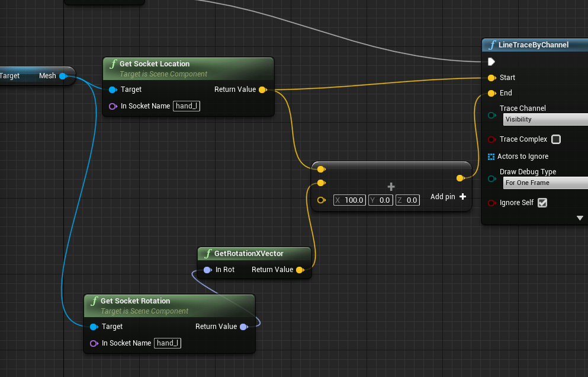The width and height of the screenshot is (588, 377).
Task: Click the Mesh output pin
Action: [x=63, y=76]
